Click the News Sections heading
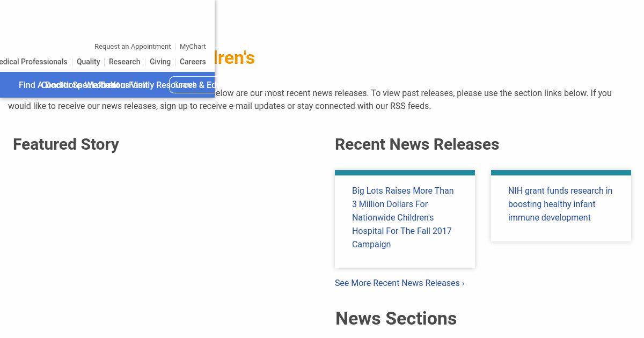Image resolution: width=644 pixels, height=338 pixels. (396, 318)
